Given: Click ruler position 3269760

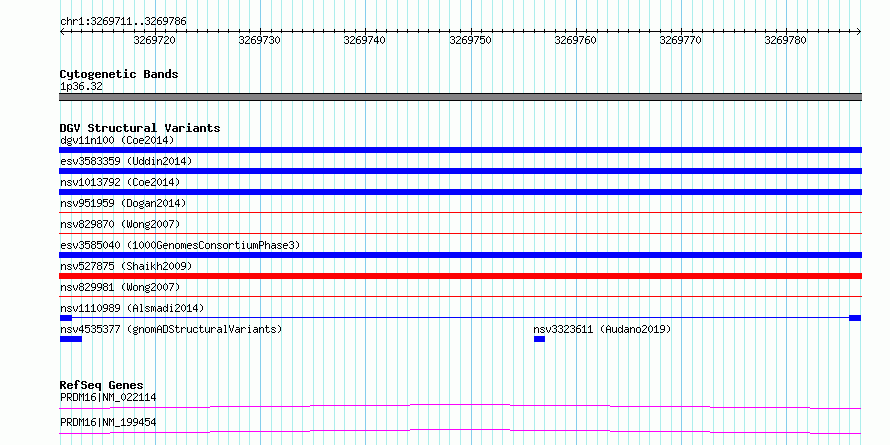Looking at the screenshot, I should pyautogui.click(x=575, y=41).
